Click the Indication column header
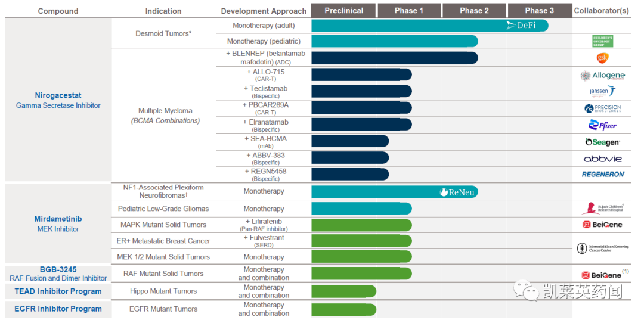644x320 pixels. (163, 11)
